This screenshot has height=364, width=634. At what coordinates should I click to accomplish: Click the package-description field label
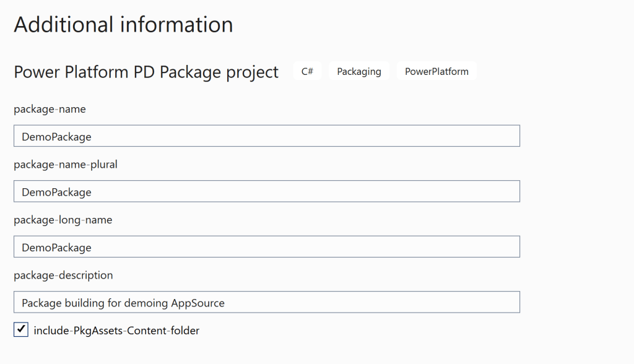tap(63, 275)
